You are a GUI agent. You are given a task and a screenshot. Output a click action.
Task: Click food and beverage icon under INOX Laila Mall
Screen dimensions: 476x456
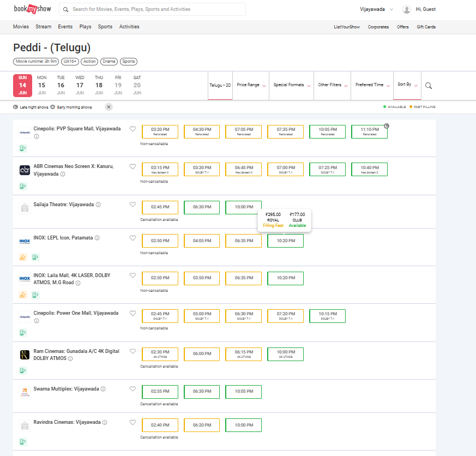click(x=23, y=295)
